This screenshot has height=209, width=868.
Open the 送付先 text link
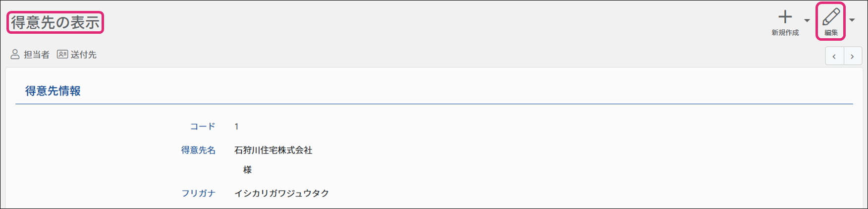point(84,55)
